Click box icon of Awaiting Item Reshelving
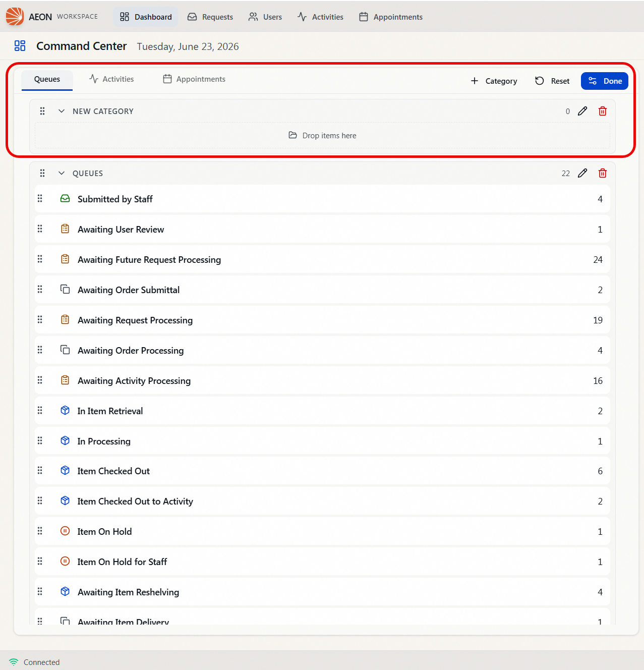The height and width of the screenshot is (670, 644). coord(65,592)
